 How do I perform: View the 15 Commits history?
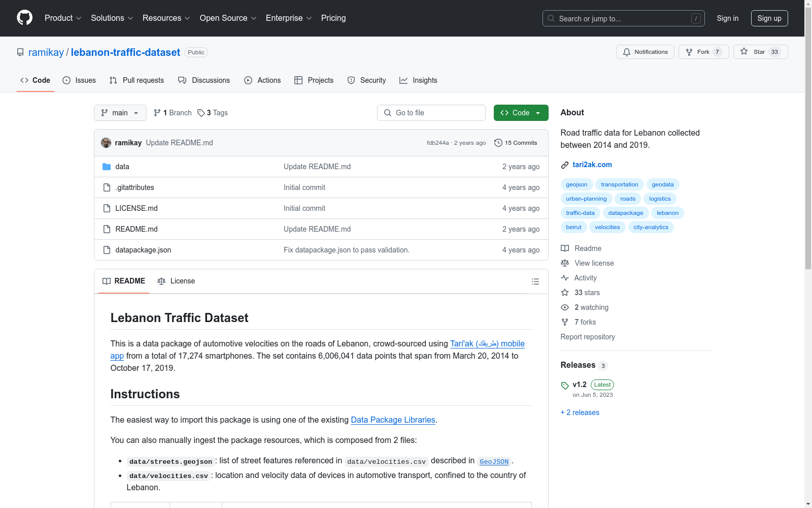[x=516, y=143]
